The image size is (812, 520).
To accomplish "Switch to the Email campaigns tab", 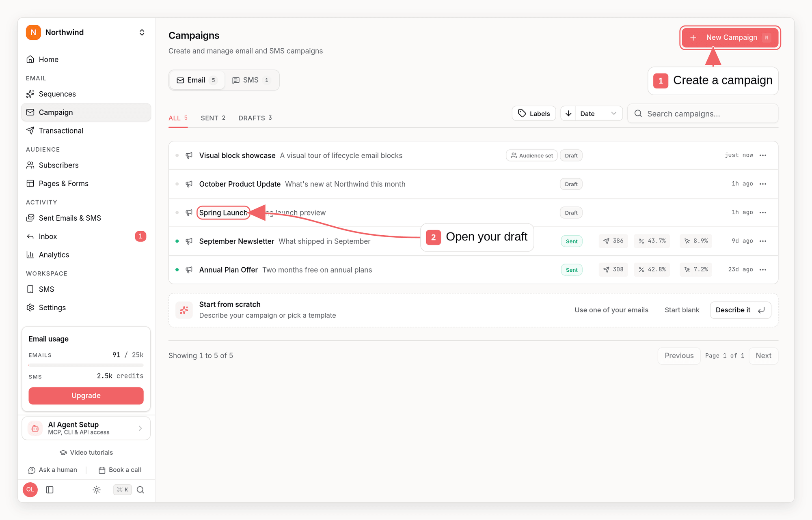I will coord(197,80).
